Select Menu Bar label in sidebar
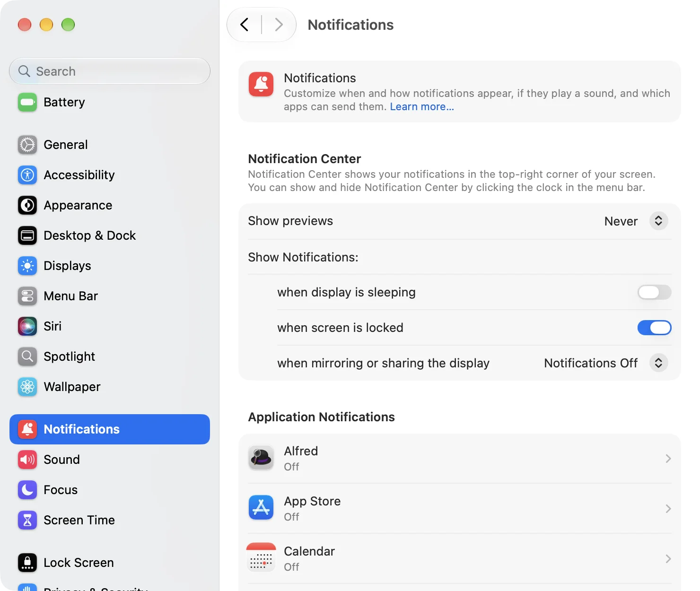Viewport: 700px width, 591px height. [x=70, y=296]
